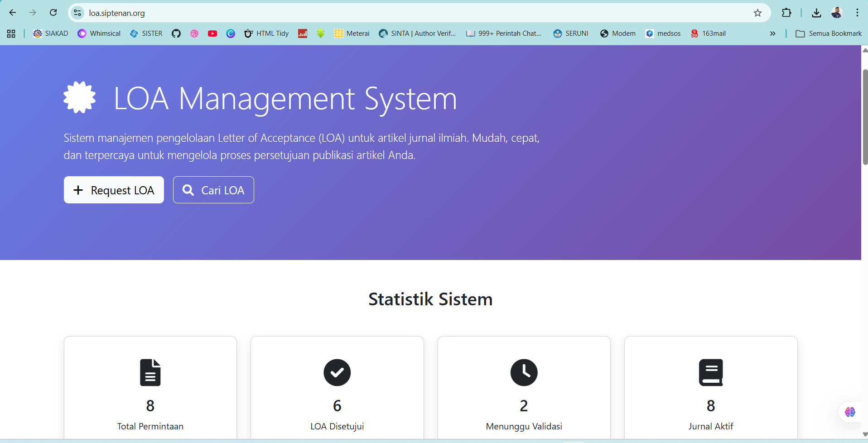Open the 999+ Perintah Chat bookmark

coord(504,33)
